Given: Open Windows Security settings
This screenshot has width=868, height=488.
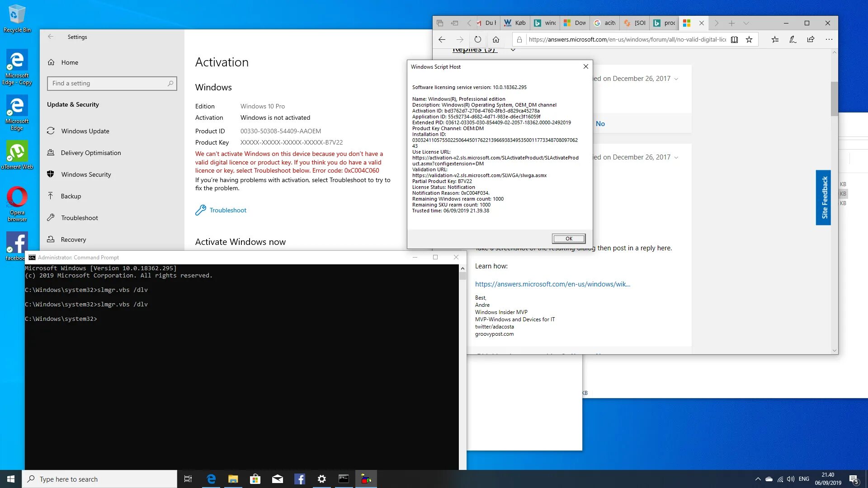Looking at the screenshot, I should click(86, 174).
